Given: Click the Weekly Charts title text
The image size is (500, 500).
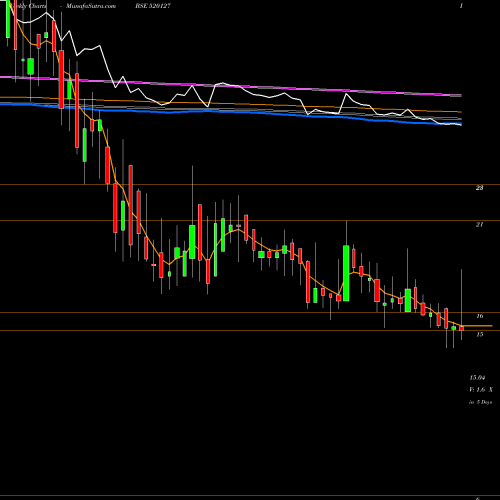Looking at the screenshot, I should point(28,6).
